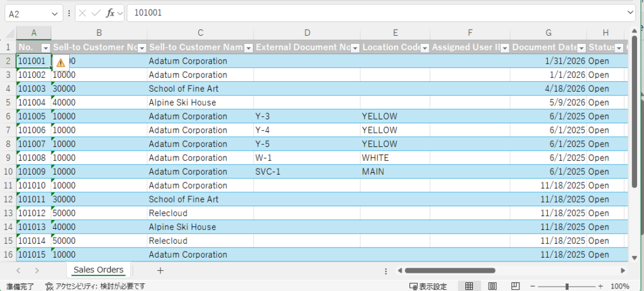644x291 pixels.
Task: Switch to Page Break Preview icon
Action: [x=516, y=286]
